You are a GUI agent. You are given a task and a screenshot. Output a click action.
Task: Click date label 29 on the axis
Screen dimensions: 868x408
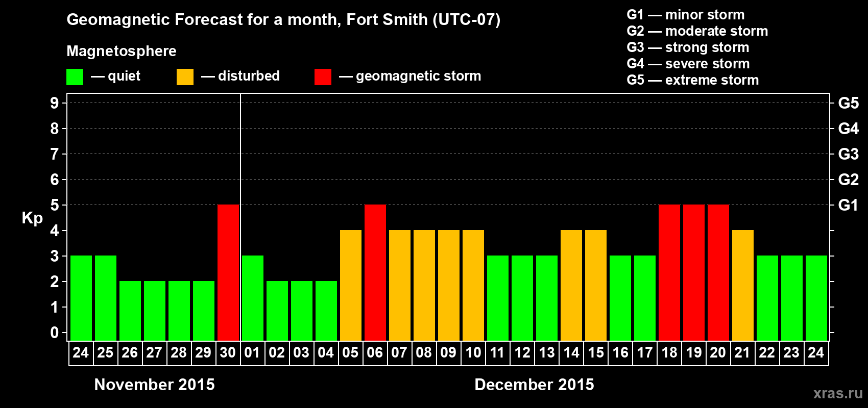pyautogui.click(x=203, y=353)
